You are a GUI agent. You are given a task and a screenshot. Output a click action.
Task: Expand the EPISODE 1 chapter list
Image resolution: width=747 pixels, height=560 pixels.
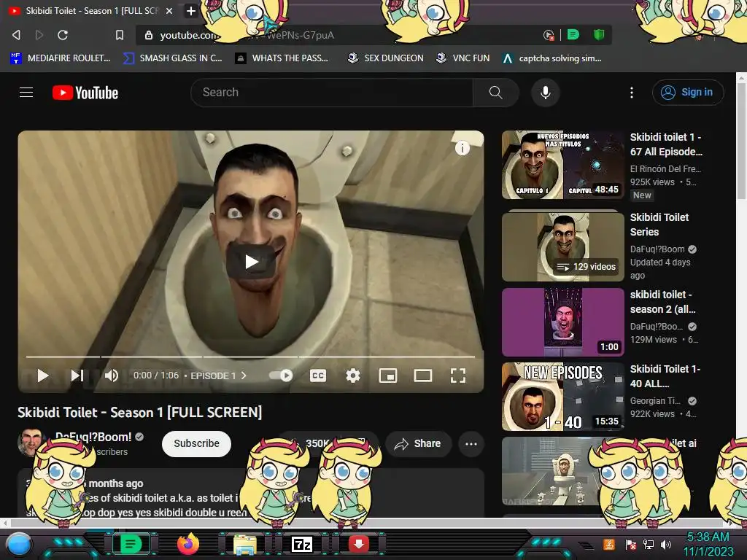click(x=218, y=376)
